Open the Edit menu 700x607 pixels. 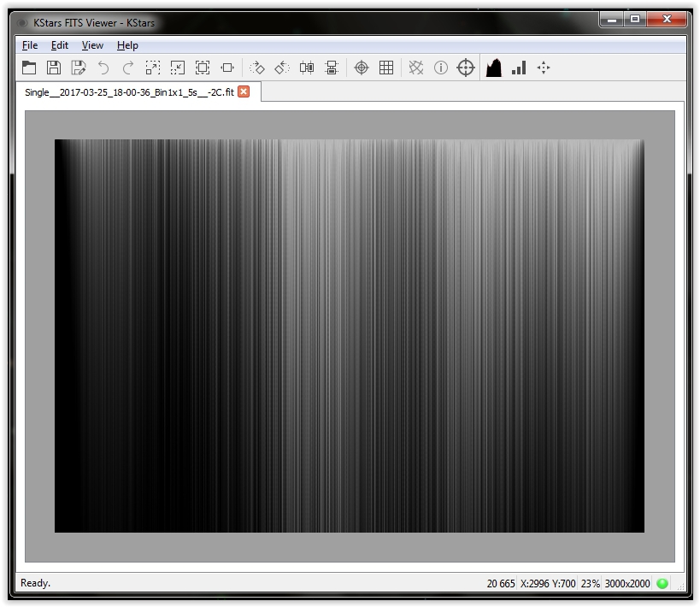click(59, 45)
